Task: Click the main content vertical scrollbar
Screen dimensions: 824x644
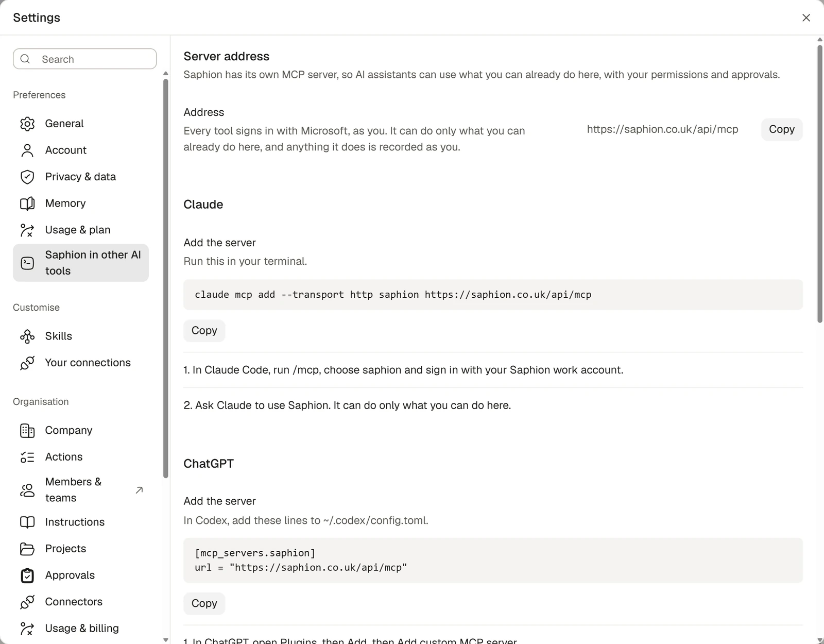Action: [820, 184]
